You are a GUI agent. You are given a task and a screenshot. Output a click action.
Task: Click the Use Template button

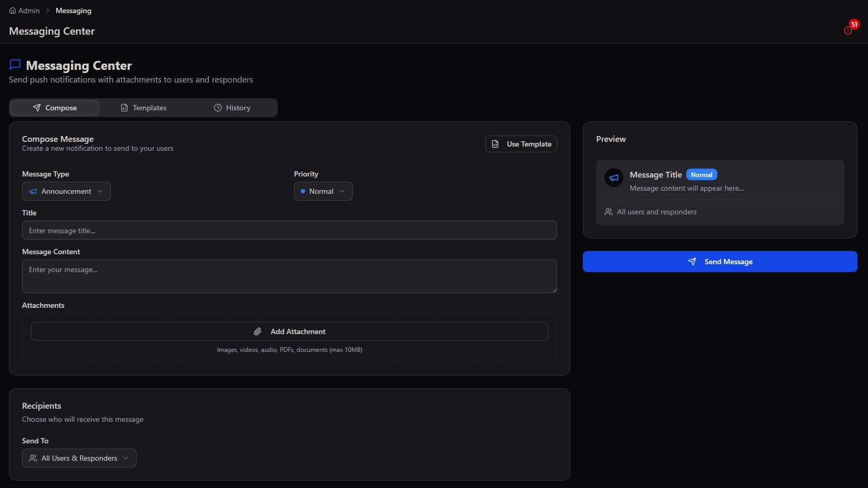click(521, 144)
